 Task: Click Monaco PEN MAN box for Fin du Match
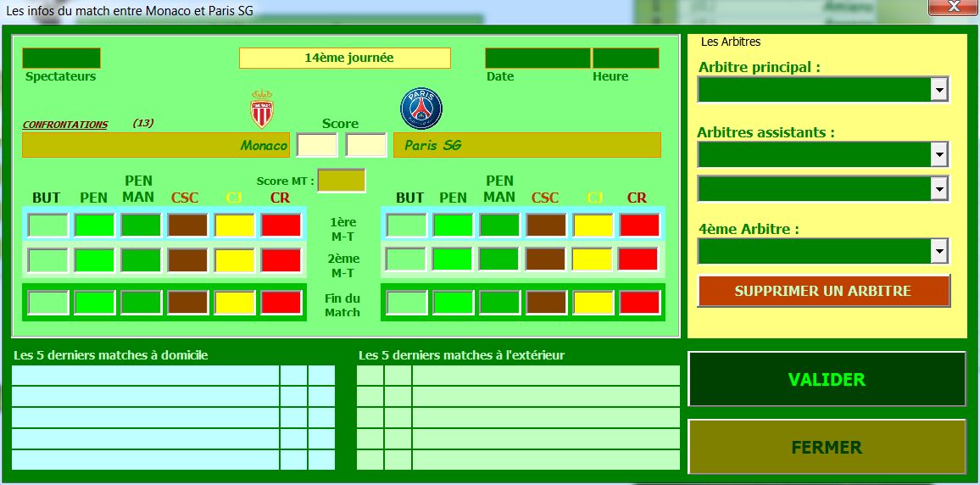(x=141, y=303)
